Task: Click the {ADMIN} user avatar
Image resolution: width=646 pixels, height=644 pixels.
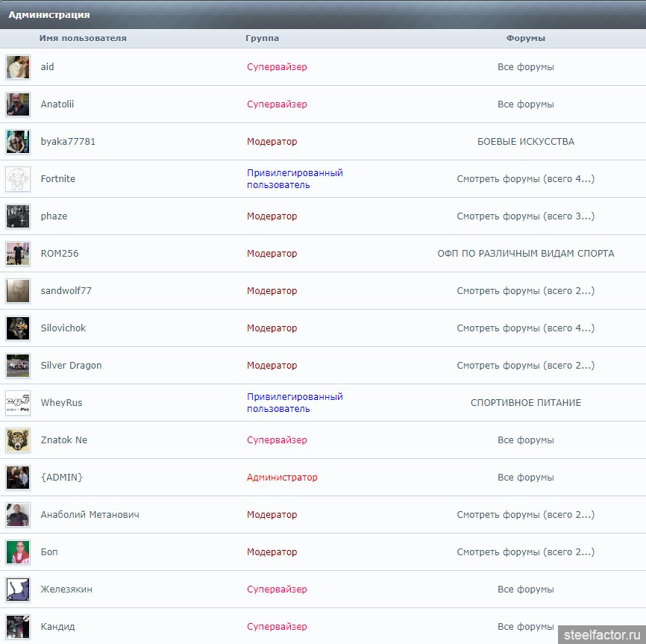Action: [x=18, y=478]
